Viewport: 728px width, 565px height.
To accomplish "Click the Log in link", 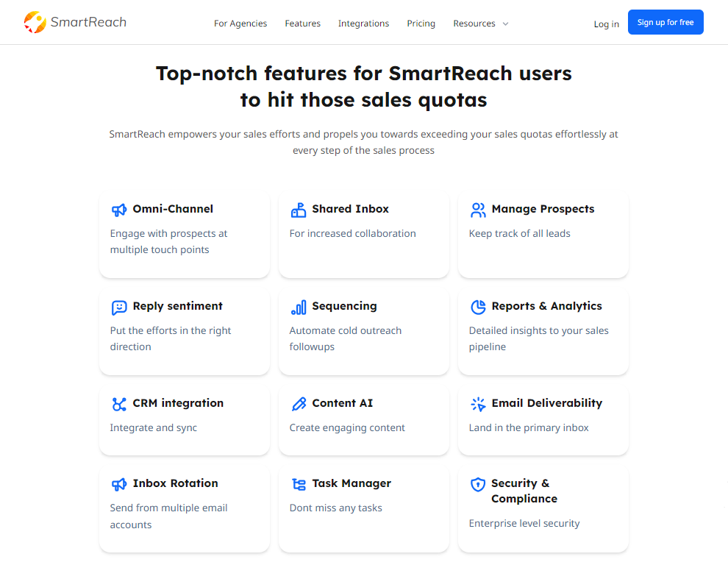I will (607, 24).
